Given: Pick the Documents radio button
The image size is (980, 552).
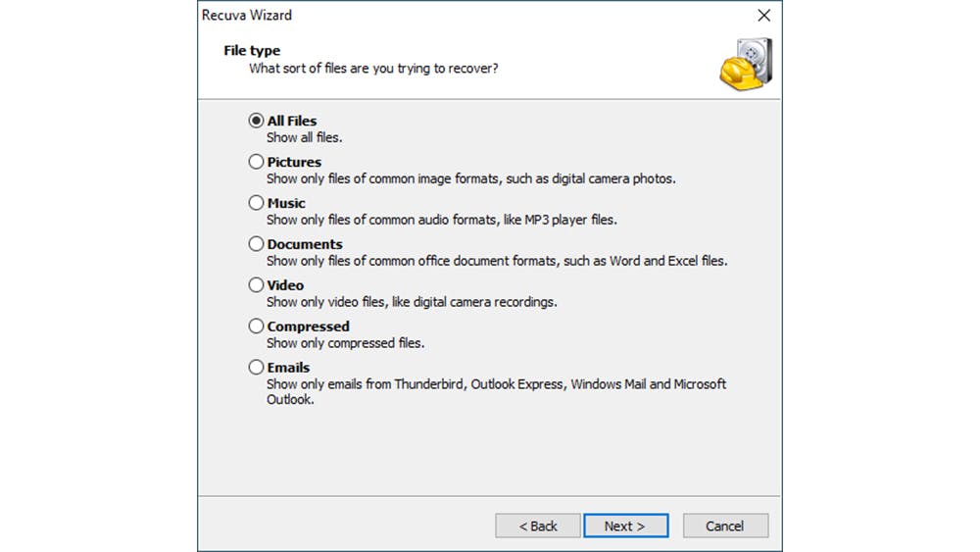Looking at the screenshot, I should (257, 244).
